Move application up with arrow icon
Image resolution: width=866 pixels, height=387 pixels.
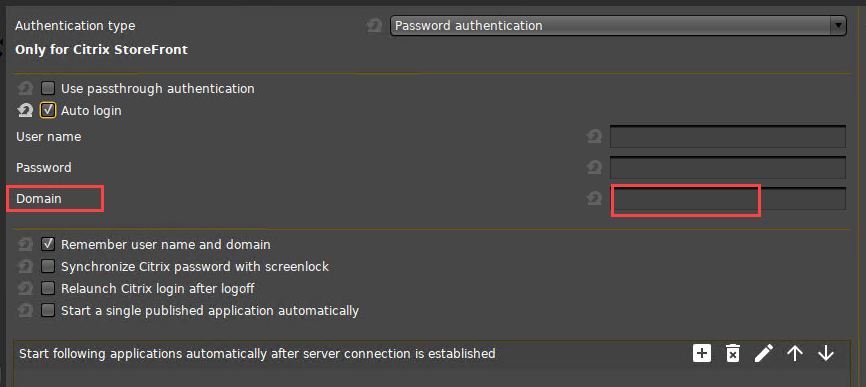(795, 353)
